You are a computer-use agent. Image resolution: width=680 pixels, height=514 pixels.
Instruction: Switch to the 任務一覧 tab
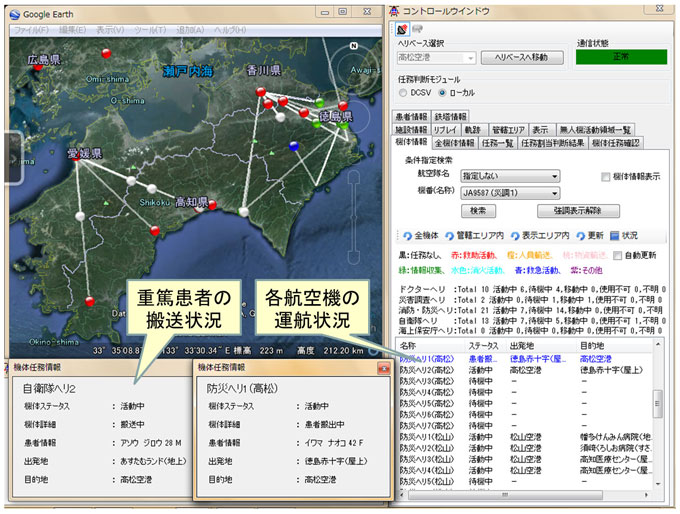pos(497,143)
